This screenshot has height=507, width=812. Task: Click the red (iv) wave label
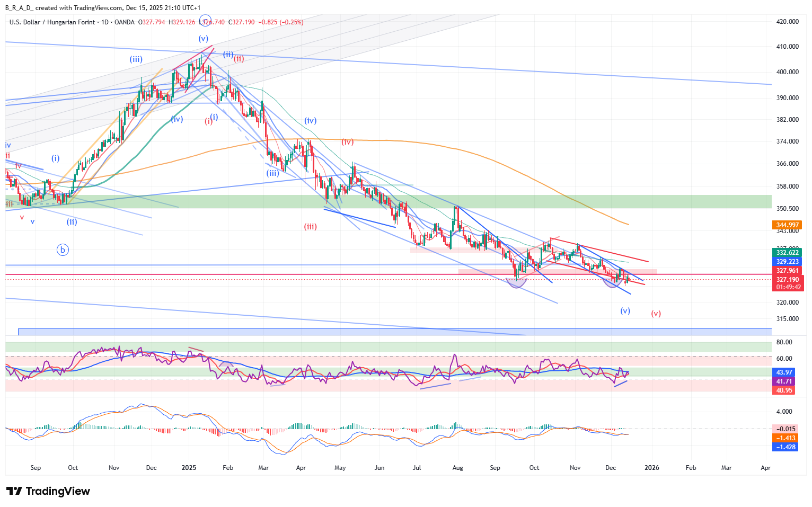pos(347,142)
